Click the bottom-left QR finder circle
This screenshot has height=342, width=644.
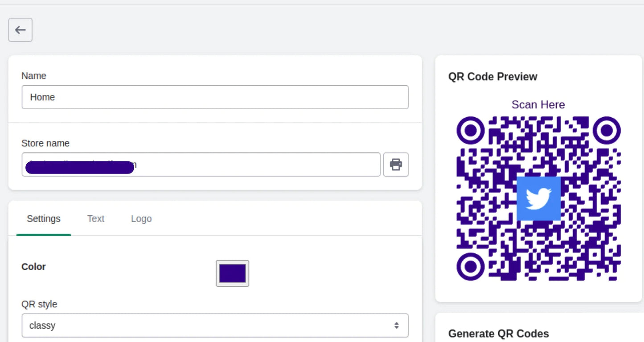[470, 267]
